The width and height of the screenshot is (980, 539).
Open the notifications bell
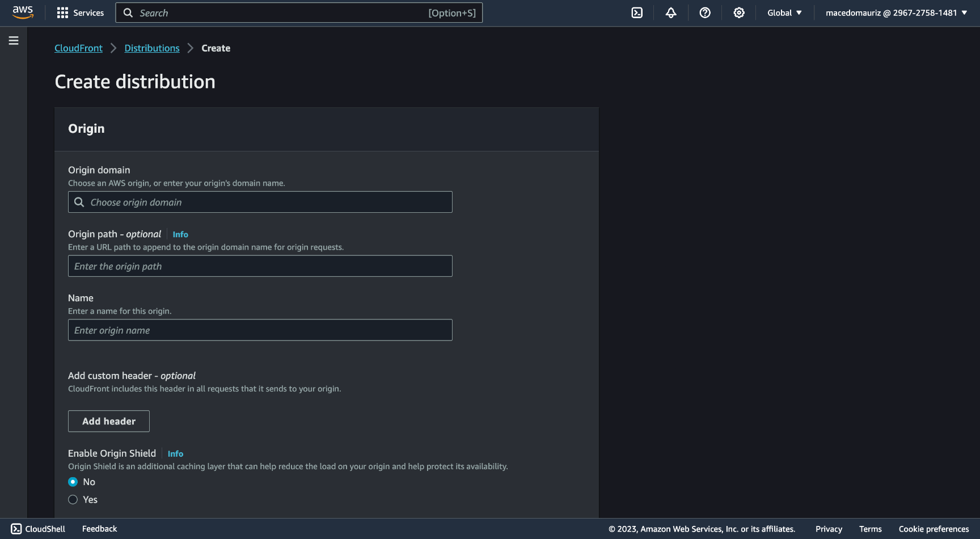click(x=671, y=12)
